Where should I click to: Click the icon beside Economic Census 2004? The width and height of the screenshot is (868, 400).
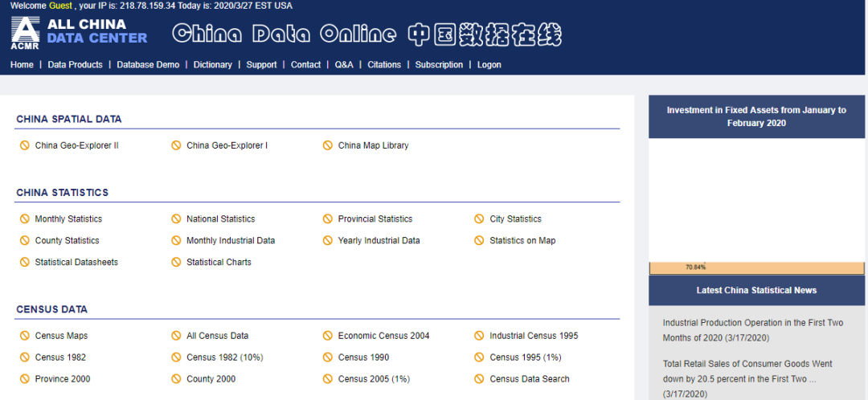pos(328,336)
